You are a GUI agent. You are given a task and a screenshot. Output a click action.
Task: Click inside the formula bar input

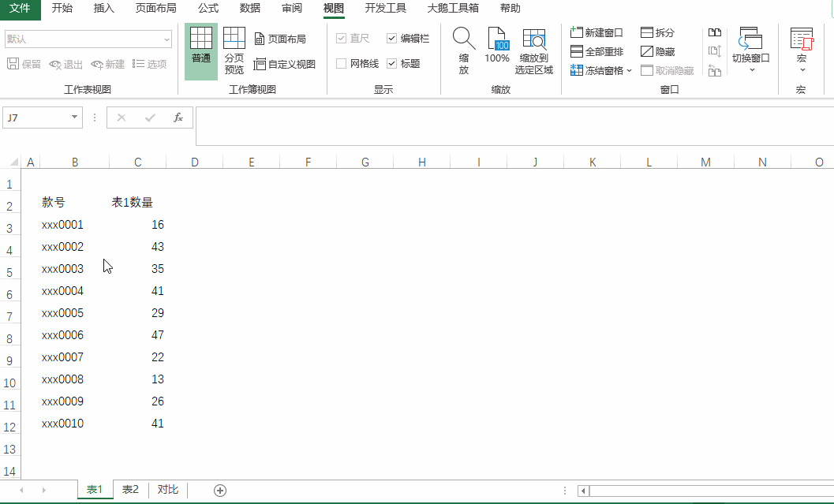[x=514, y=126]
